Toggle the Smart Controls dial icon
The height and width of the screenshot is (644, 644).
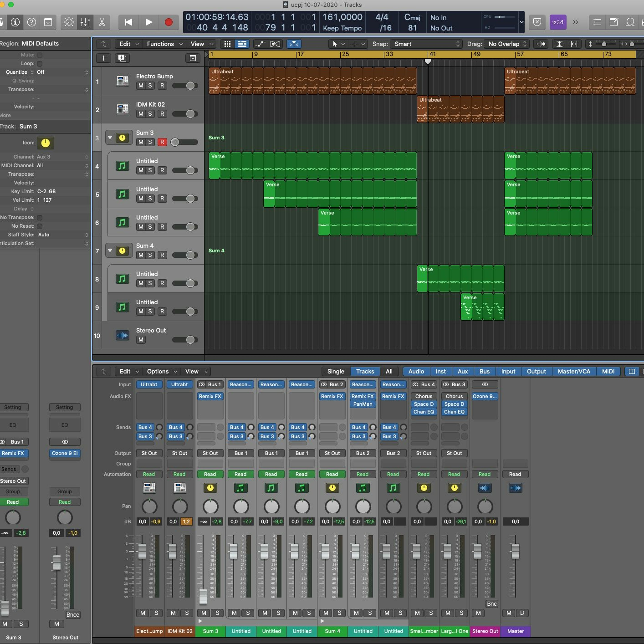69,22
